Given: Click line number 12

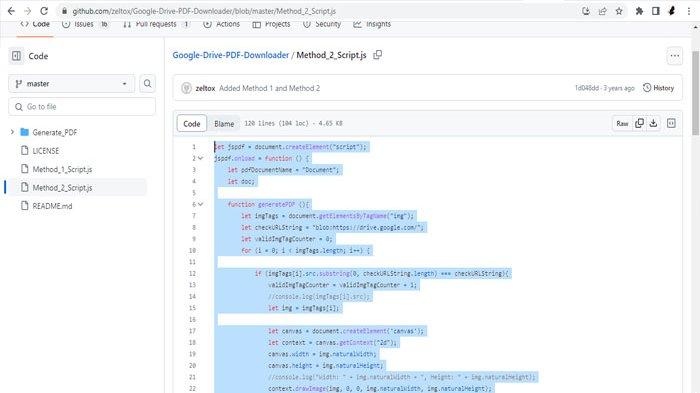Looking at the screenshot, I should coord(192,273).
